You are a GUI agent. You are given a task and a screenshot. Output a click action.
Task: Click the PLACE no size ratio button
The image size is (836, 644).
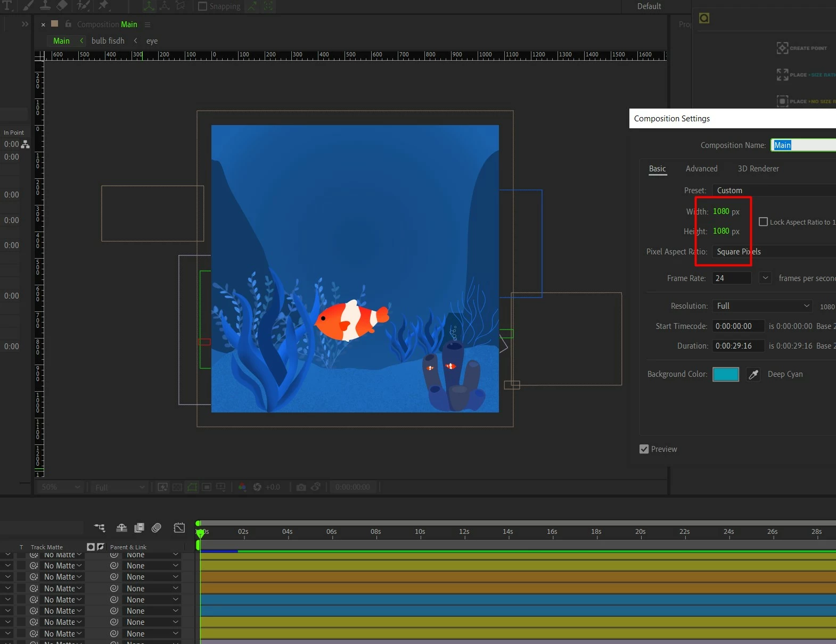coord(806,101)
